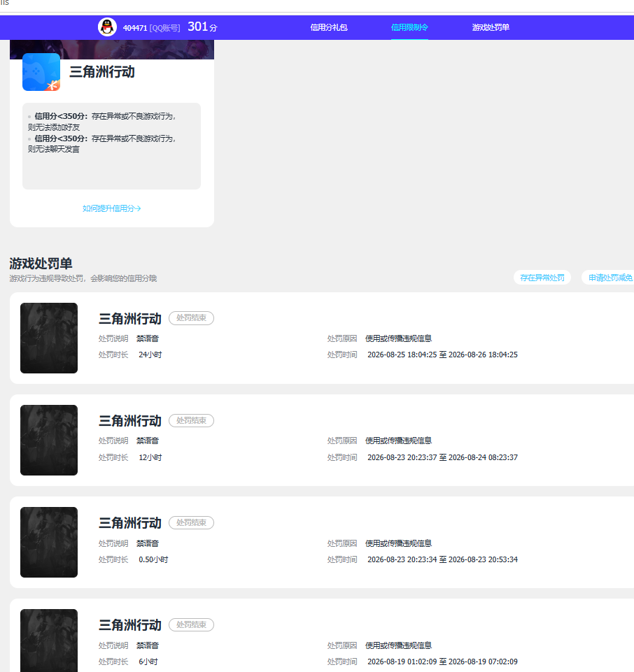Select the 游戏处罚单 section heading

tap(41, 263)
